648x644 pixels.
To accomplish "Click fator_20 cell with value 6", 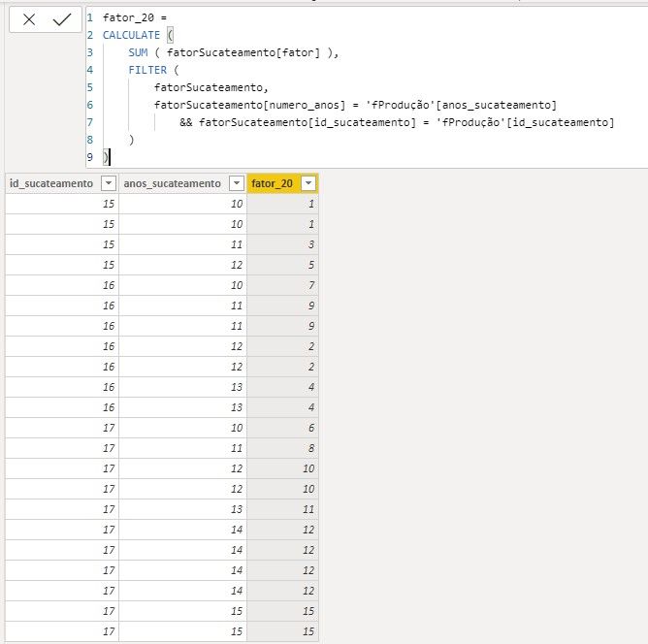I will pyautogui.click(x=282, y=428).
